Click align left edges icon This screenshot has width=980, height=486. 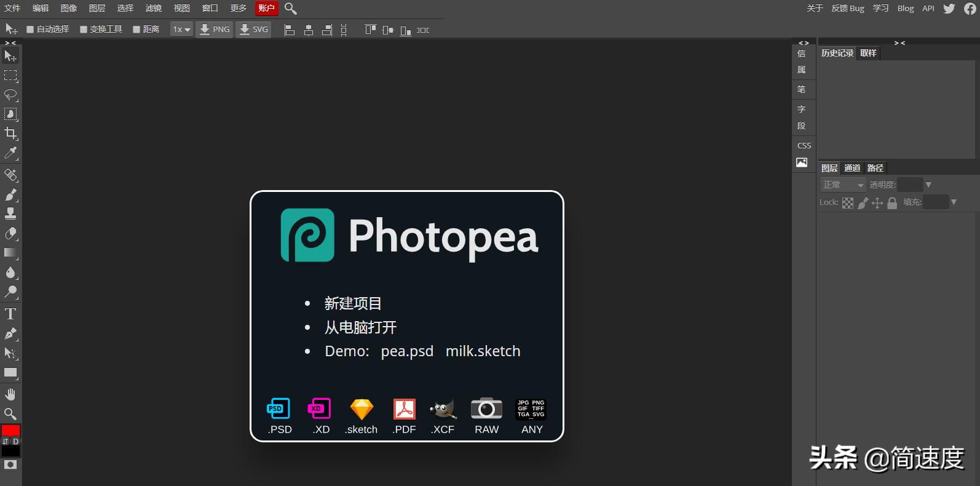tap(290, 30)
